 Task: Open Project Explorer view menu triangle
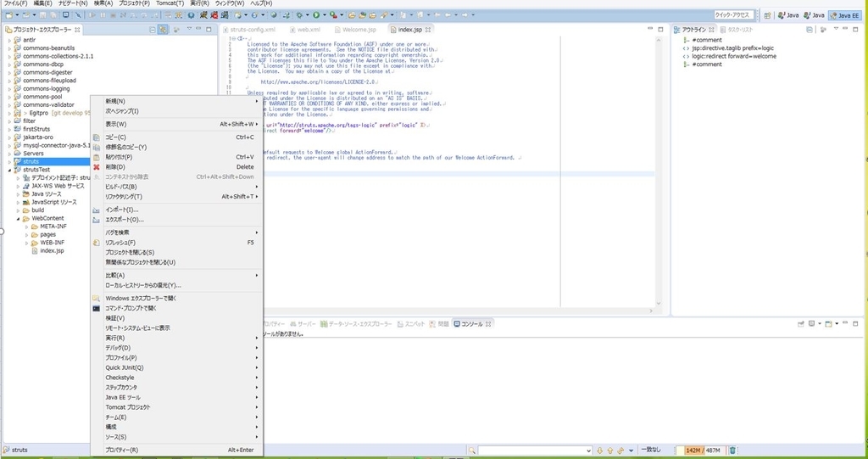pos(189,30)
